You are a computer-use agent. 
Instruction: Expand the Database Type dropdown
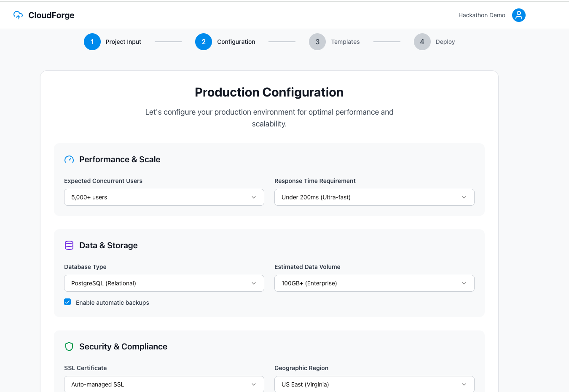pos(164,283)
